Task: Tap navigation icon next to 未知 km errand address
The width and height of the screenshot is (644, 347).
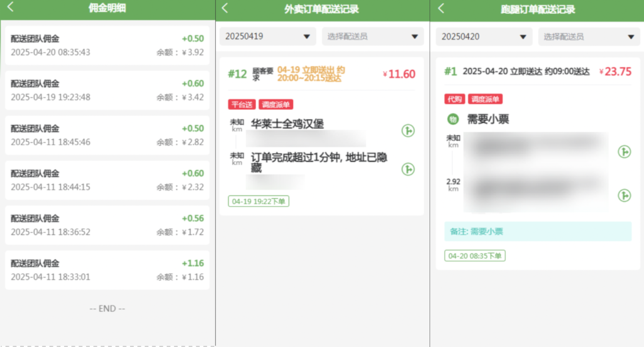Action: pyautogui.click(x=625, y=152)
